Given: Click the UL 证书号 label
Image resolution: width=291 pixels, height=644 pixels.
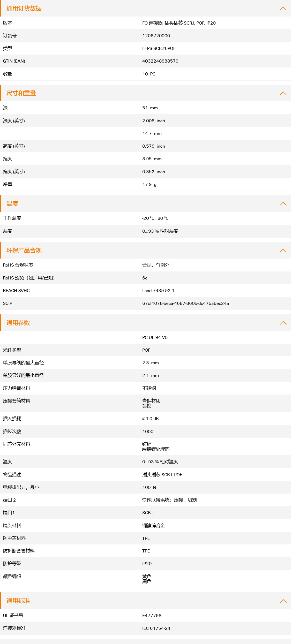Looking at the screenshot, I should 13,616.
